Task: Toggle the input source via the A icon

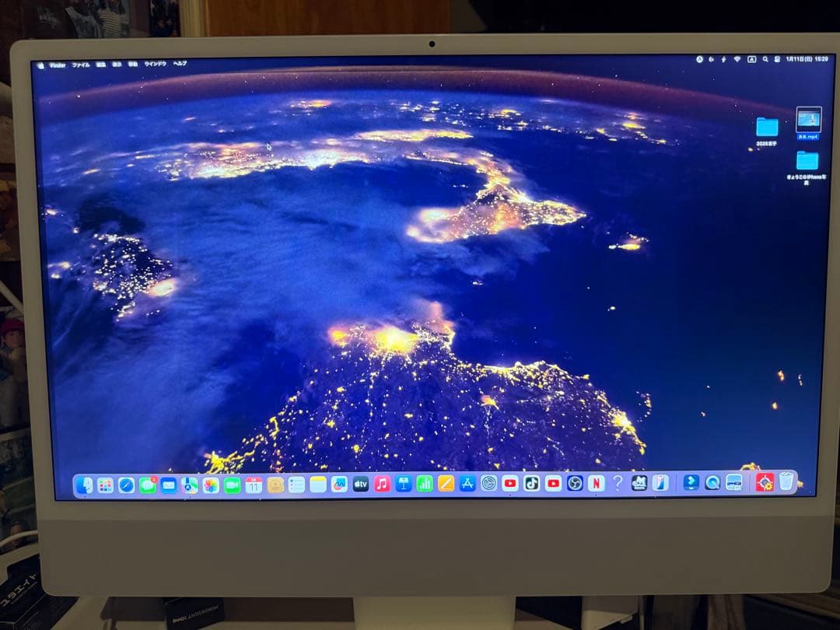Action: (x=752, y=58)
